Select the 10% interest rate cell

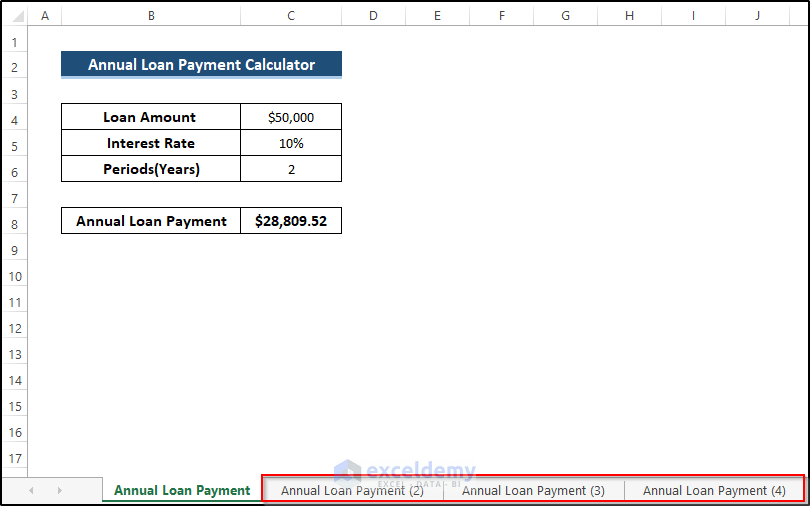[x=291, y=143]
